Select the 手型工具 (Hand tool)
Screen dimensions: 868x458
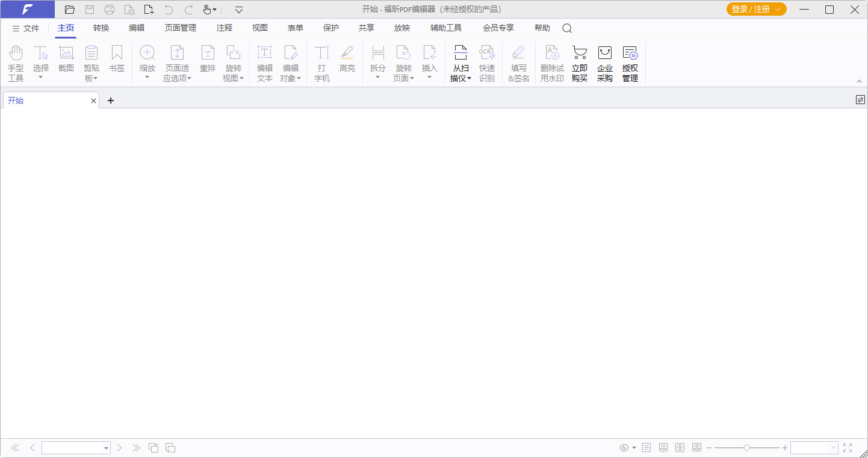point(16,62)
